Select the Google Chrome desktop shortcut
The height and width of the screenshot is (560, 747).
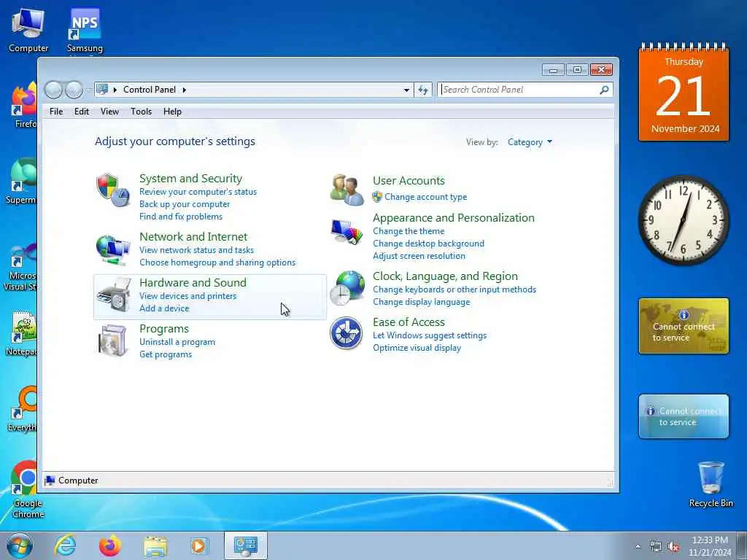[x=27, y=489]
